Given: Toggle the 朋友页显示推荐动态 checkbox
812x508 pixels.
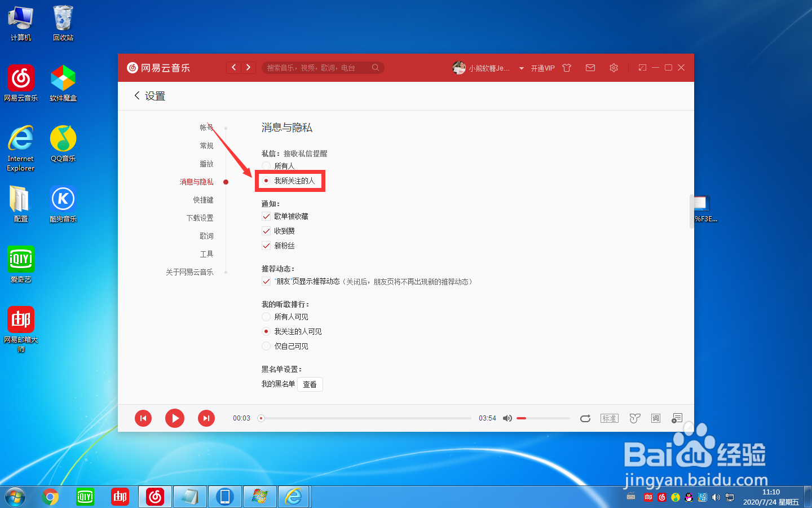Looking at the screenshot, I should [266, 281].
